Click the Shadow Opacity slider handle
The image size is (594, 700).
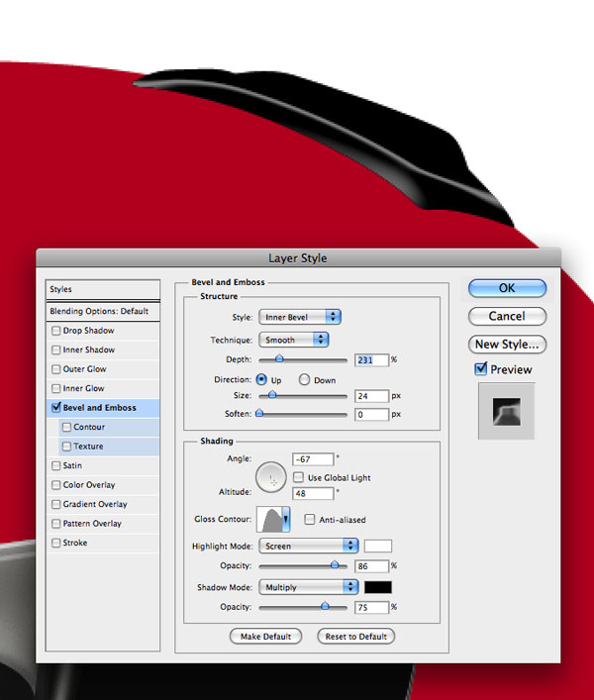coord(325,606)
